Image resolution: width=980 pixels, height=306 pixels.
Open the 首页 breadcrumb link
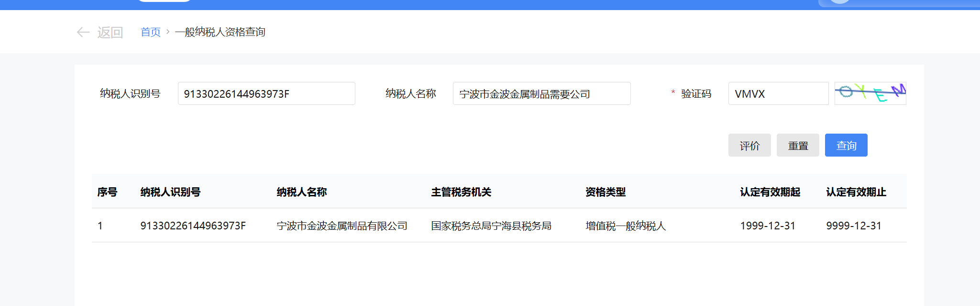pyautogui.click(x=150, y=32)
